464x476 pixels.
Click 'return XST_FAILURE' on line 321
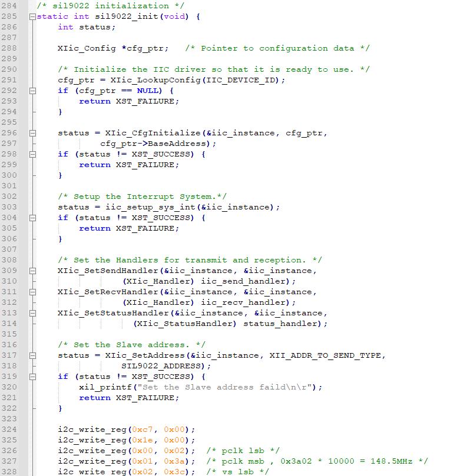[x=129, y=398]
